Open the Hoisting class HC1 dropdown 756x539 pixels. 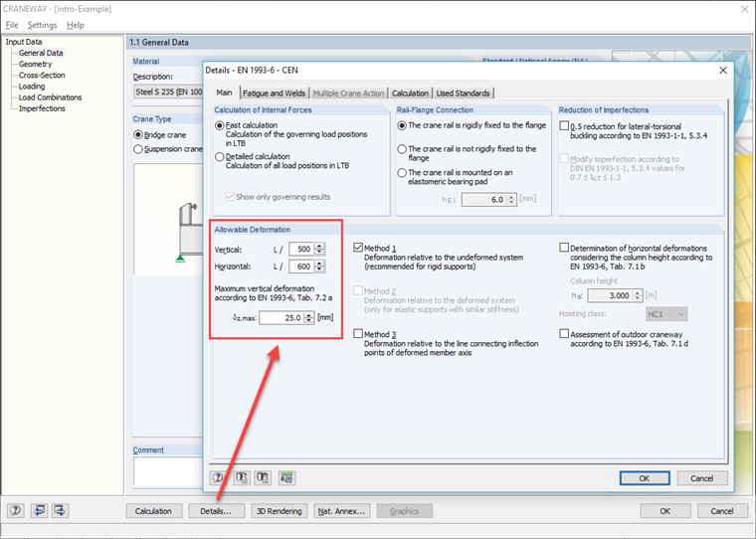pyautogui.click(x=666, y=314)
